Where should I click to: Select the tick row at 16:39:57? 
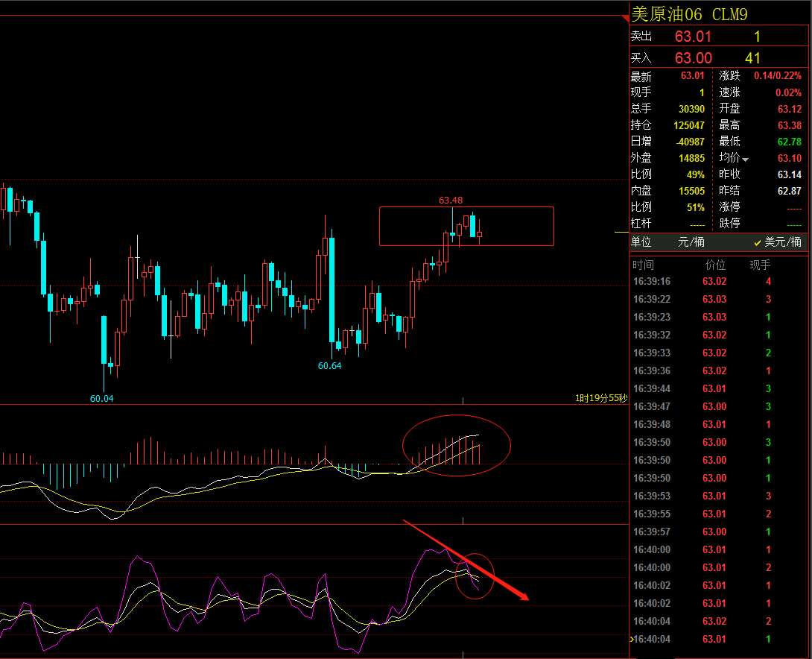[718, 532]
